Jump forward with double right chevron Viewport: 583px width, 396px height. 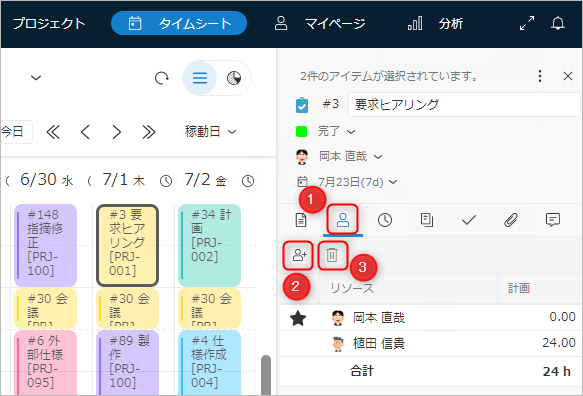pyautogui.click(x=148, y=132)
